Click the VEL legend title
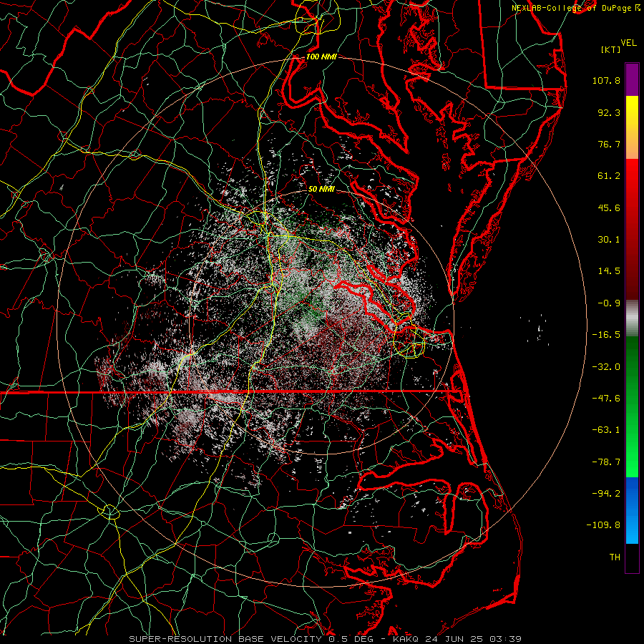This screenshot has width=644, height=644. coord(628,43)
